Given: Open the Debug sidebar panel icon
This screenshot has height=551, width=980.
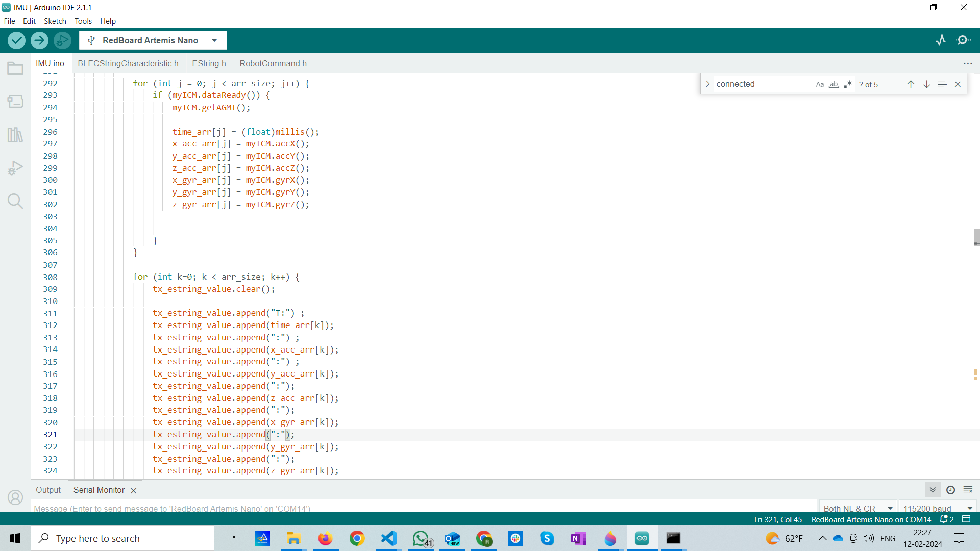Looking at the screenshot, I should tap(15, 168).
